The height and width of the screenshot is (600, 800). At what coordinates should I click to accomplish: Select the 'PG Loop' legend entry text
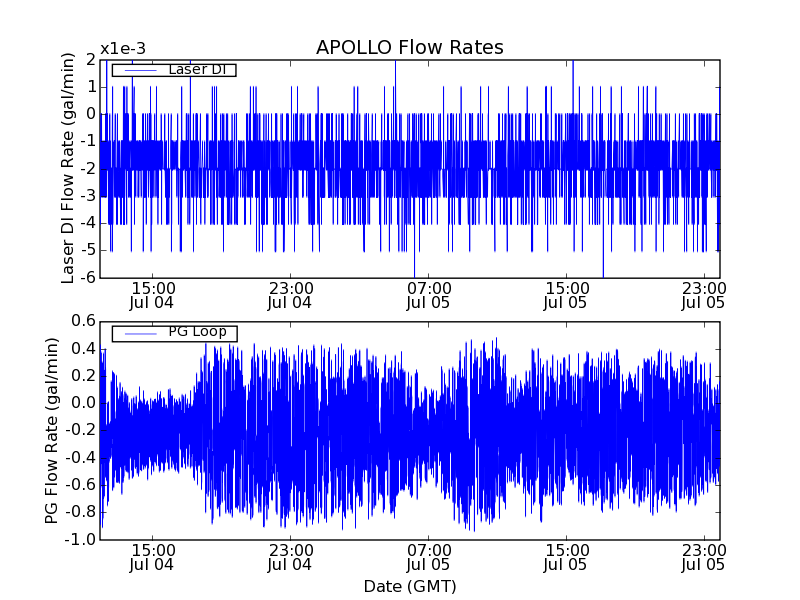pos(197,332)
